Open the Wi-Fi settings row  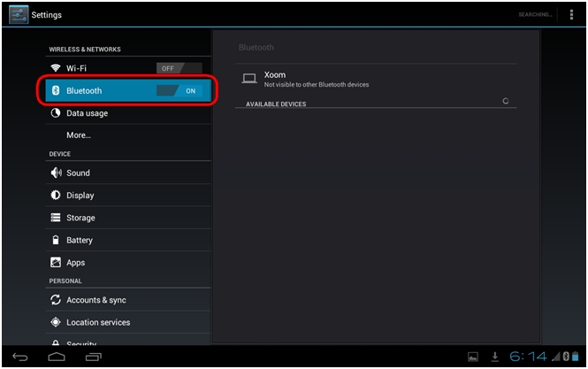(x=128, y=68)
